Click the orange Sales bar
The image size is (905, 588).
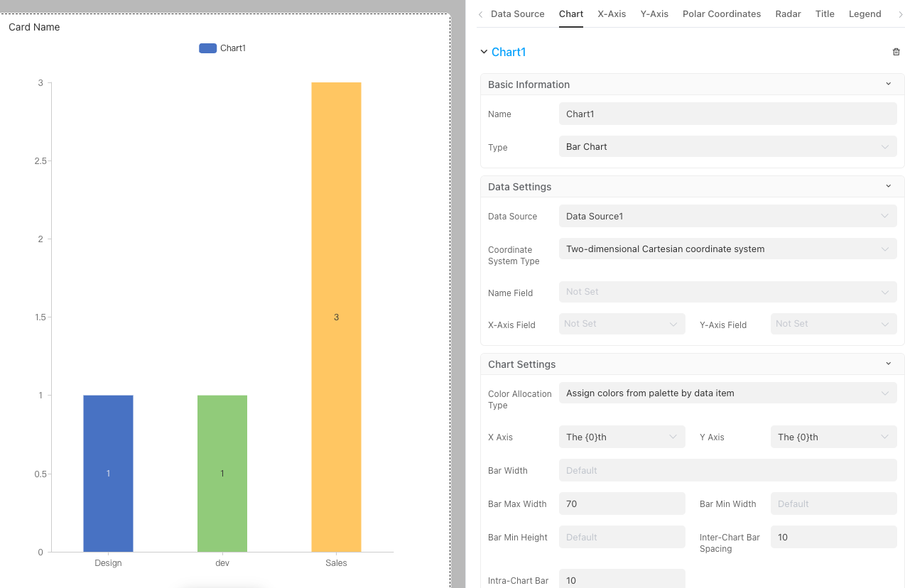(x=336, y=317)
